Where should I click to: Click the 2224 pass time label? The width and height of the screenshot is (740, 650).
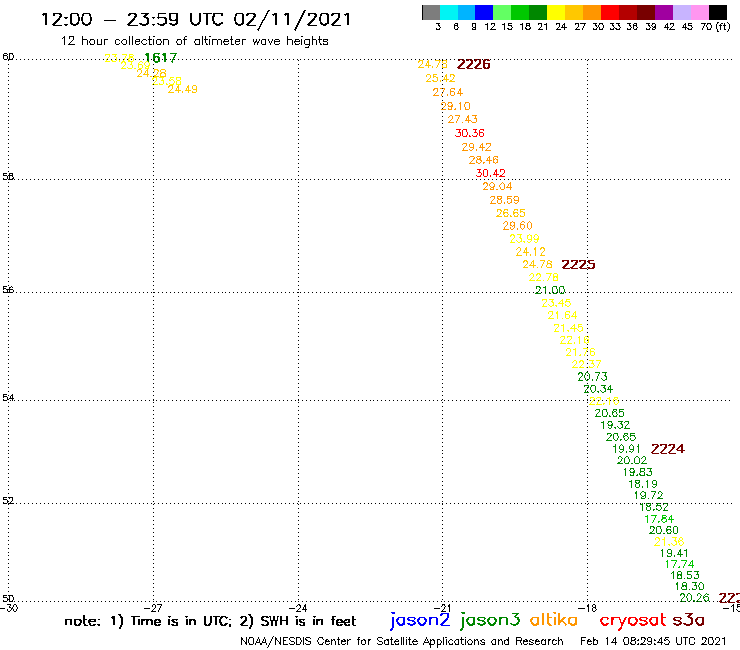(667, 449)
